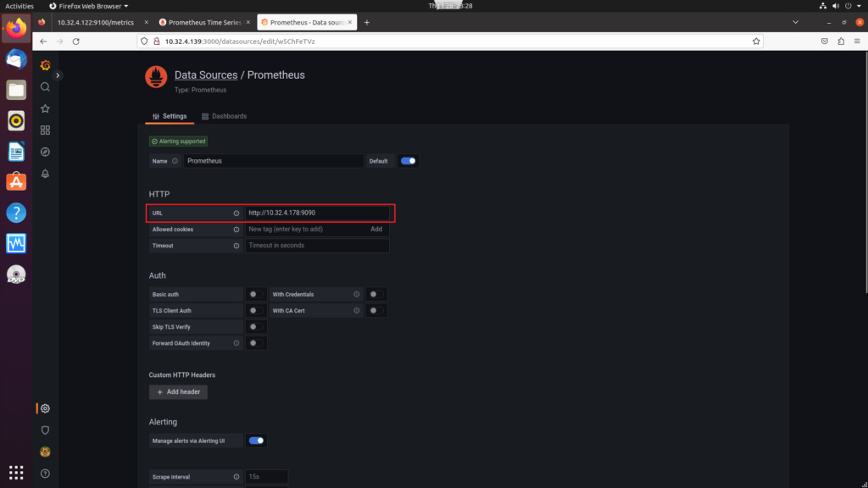This screenshot has width=868, height=488.
Task: Click the Scrape interval field
Action: 266,477
